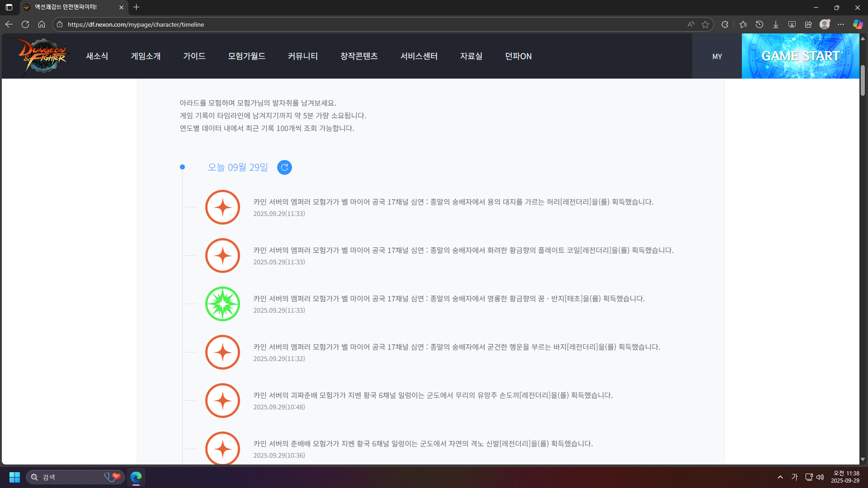
Task: Add page to favorites star icon
Action: [x=705, y=24]
